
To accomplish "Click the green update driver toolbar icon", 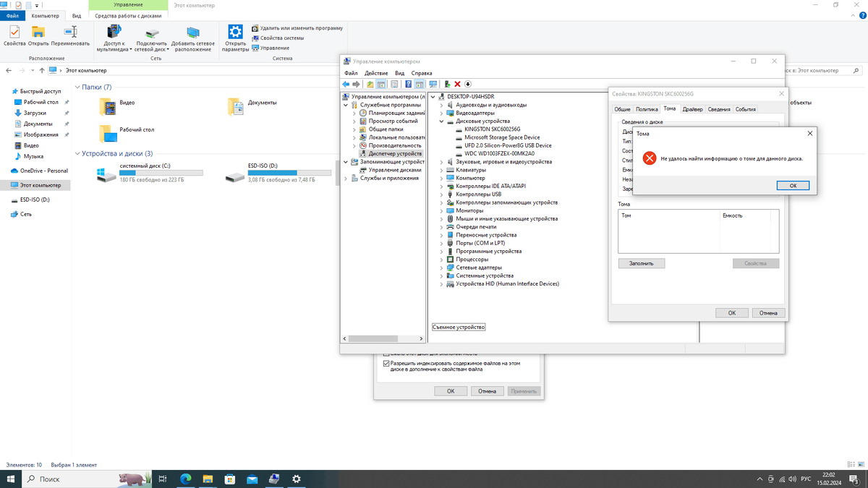I will pyautogui.click(x=448, y=84).
